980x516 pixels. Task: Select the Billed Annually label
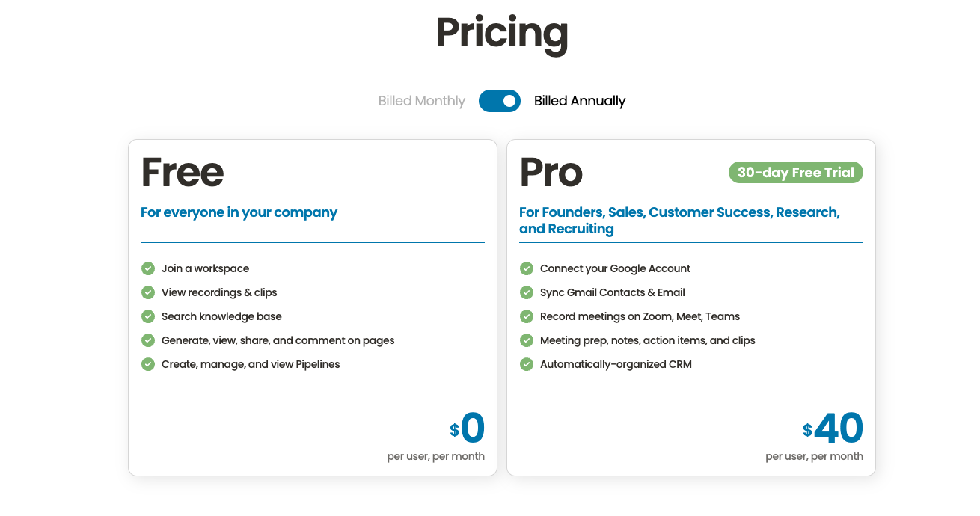[580, 101]
